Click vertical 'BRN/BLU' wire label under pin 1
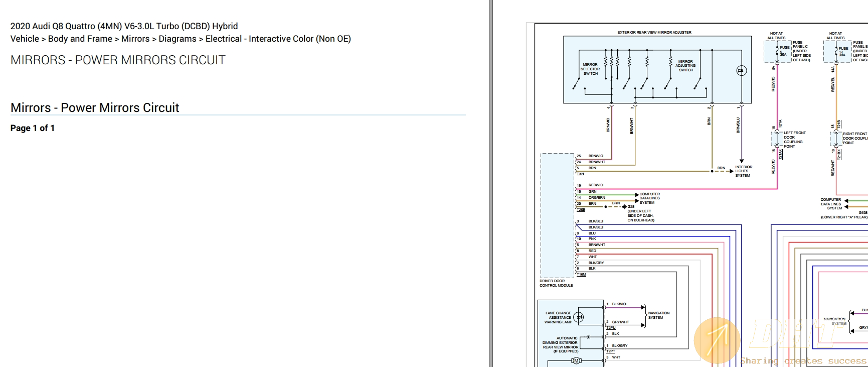The image size is (868, 367). click(738, 126)
